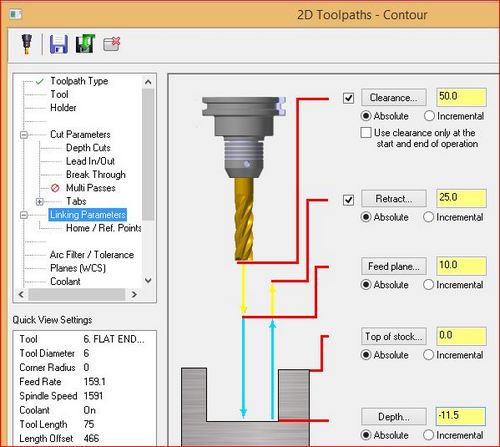Viewport: 500px width, 447px height.
Task: Click the Clearance value field 50.0
Action: pos(461,97)
